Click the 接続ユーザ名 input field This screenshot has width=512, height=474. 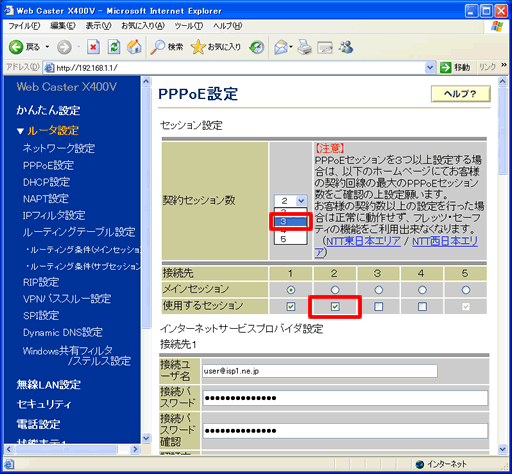pyautogui.click(x=320, y=371)
